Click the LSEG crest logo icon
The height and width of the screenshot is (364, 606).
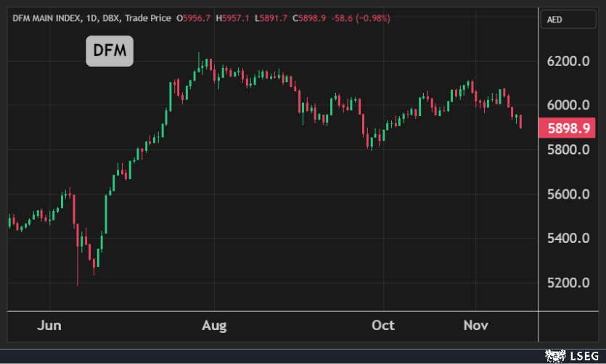coord(555,356)
